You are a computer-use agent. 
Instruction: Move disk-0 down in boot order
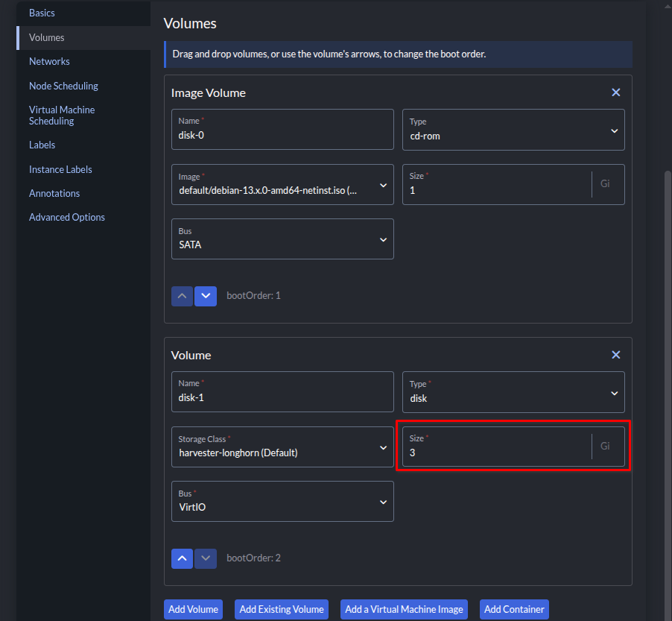click(206, 296)
